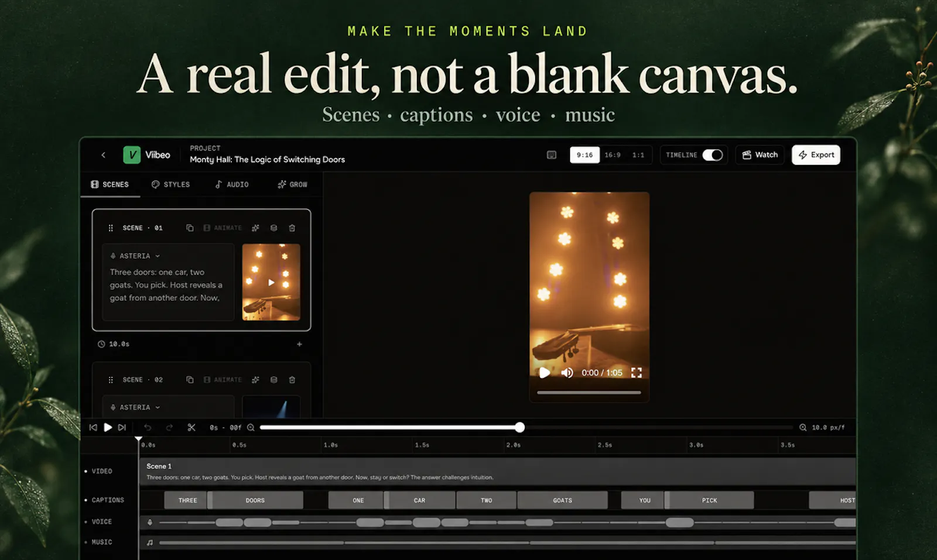Delete Scene 02 with the trash icon
The image size is (937, 560).
(x=292, y=380)
